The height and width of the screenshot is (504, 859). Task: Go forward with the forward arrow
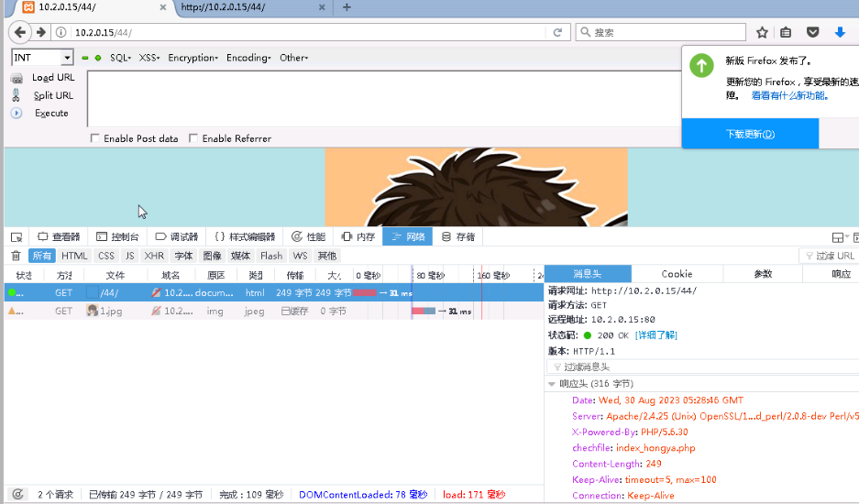click(x=41, y=32)
